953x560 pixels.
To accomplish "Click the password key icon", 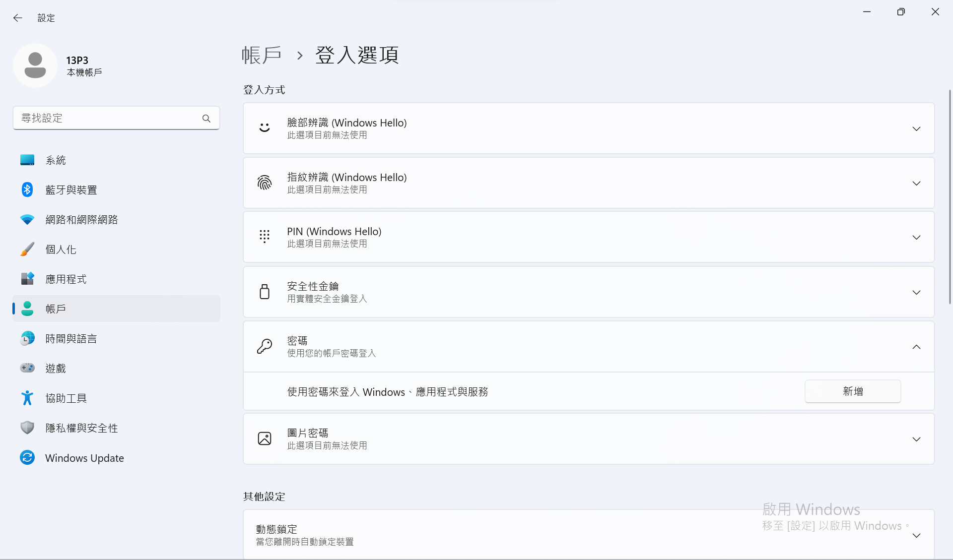I will [x=265, y=346].
